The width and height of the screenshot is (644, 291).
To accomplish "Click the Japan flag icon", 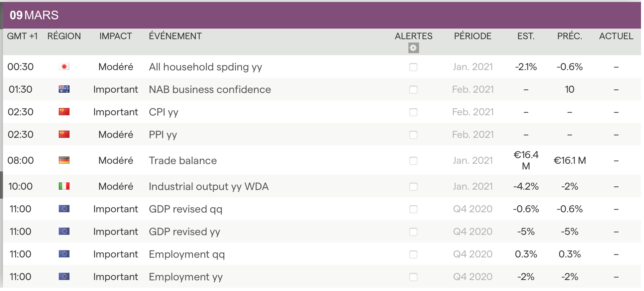I will click(64, 67).
